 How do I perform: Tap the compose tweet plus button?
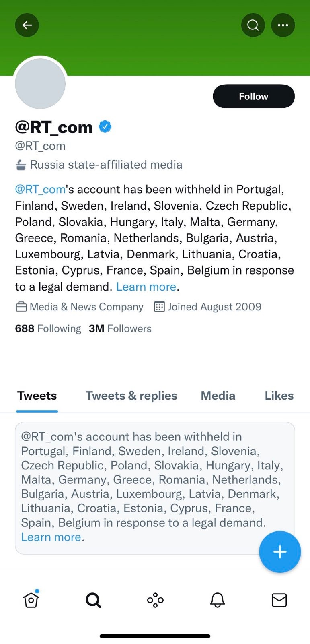280,551
